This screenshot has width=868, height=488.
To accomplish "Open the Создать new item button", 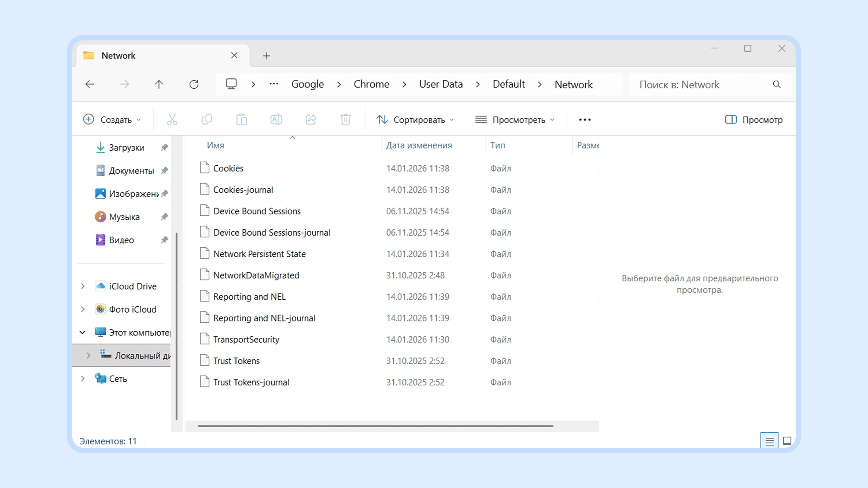I will tap(112, 120).
